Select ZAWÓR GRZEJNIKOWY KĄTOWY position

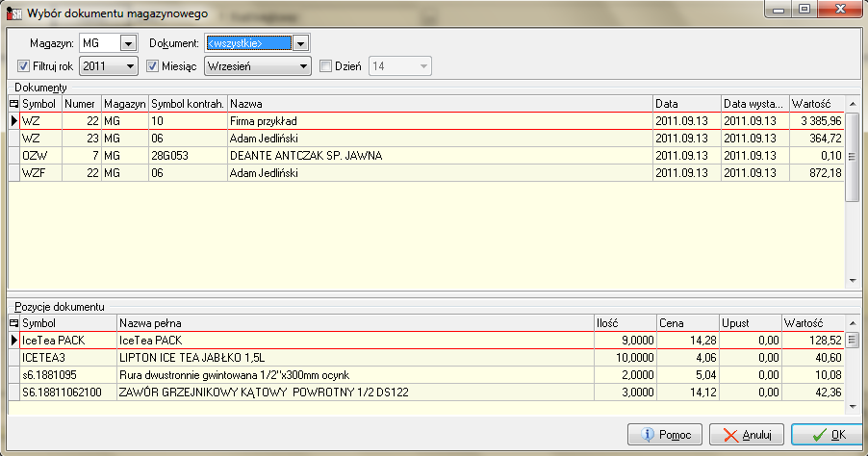click(x=432, y=392)
